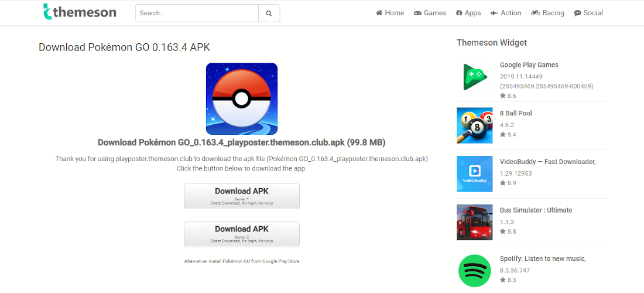Click the 99.8 MB apk filename text
644x293 pixels.
(x=241, y=142)
